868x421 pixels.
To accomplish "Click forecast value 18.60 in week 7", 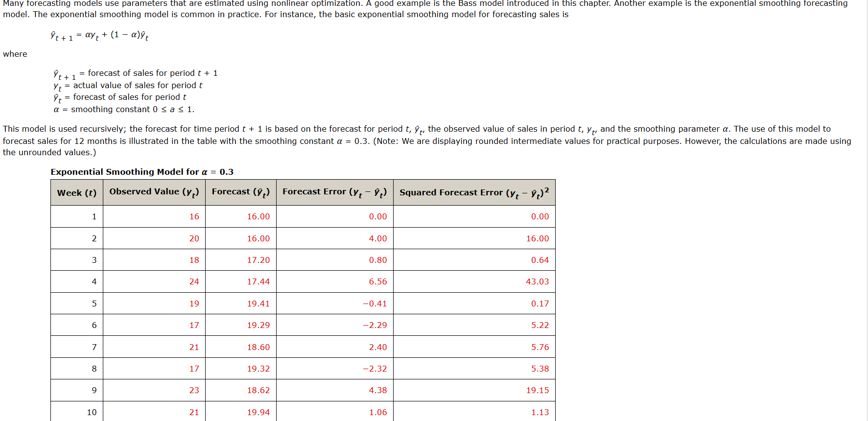I will (258, 347).
